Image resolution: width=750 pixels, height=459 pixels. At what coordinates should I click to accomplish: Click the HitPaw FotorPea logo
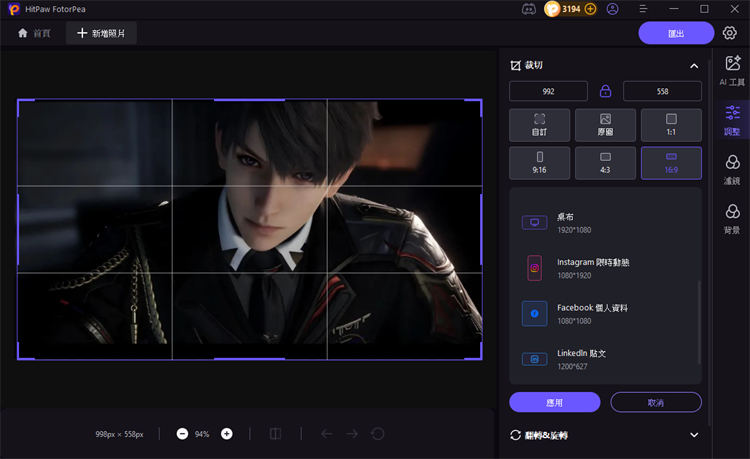pyautogui.click(x=14, y=9)
